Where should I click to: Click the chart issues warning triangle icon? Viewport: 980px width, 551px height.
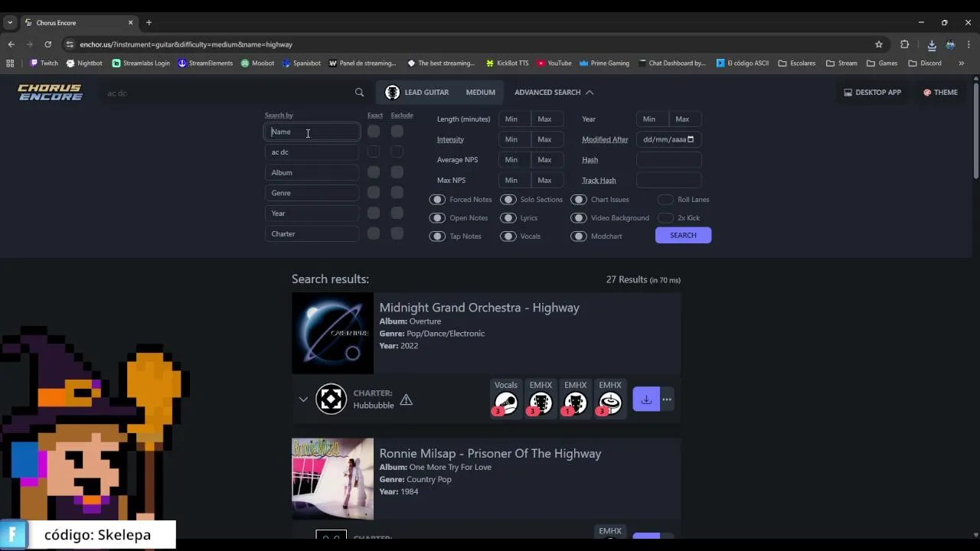(x=406, y=399)
